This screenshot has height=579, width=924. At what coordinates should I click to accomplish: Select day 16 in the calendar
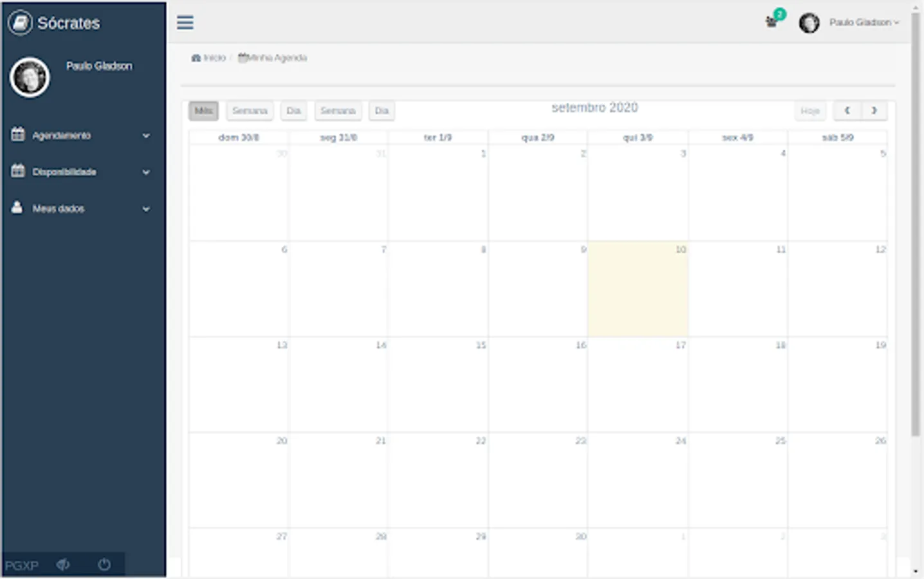(538, 385)
